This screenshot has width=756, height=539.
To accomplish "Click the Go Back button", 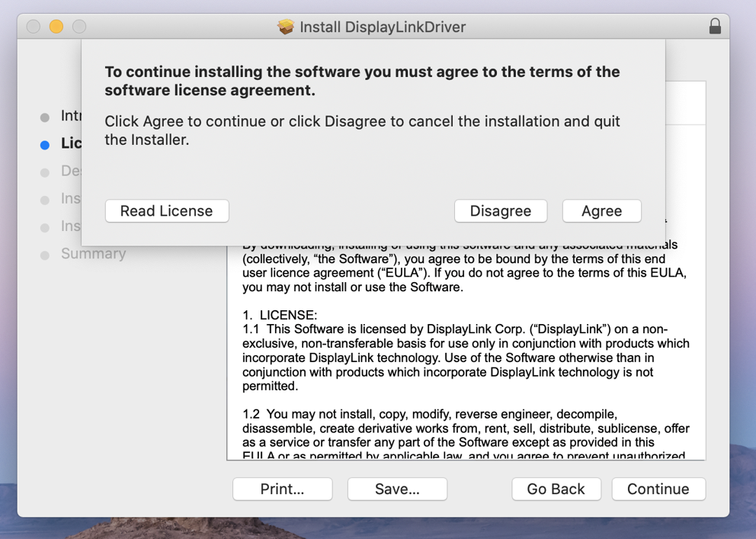I will pos(556,489).
